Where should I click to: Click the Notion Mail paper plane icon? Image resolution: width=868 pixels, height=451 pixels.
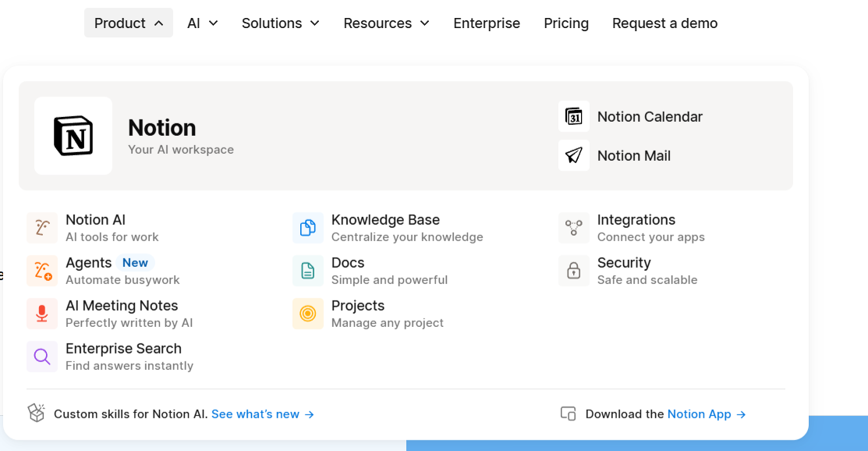tap(573, 154)
